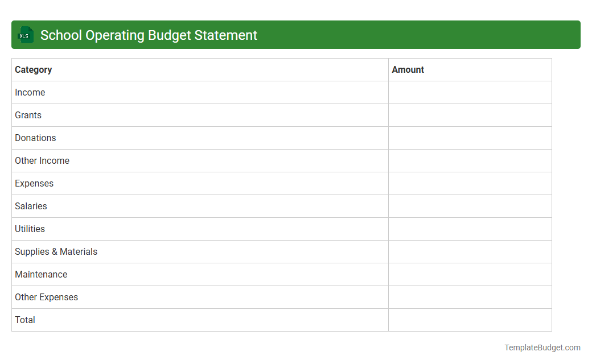
Task: Click the Amount cell beside Income
Action: (470, 92)
